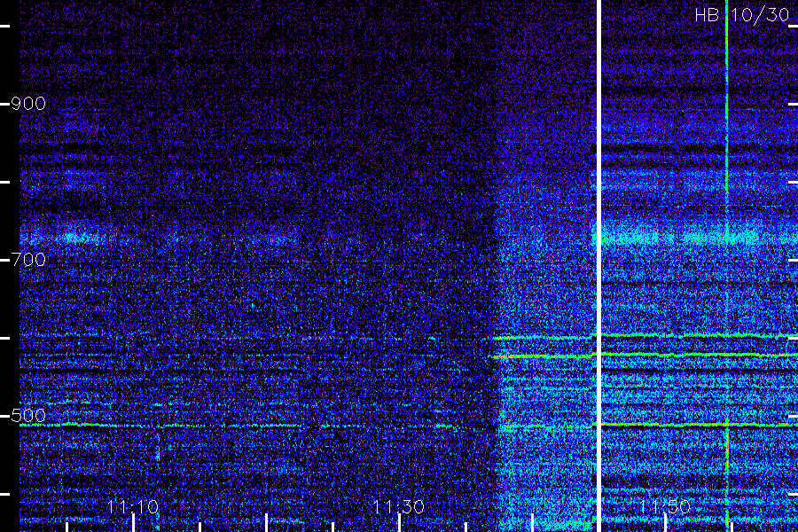The height and width of the screenshot is (532, 798).
Task: Click the 11:10 time axis label
Action: click(133, 506)
